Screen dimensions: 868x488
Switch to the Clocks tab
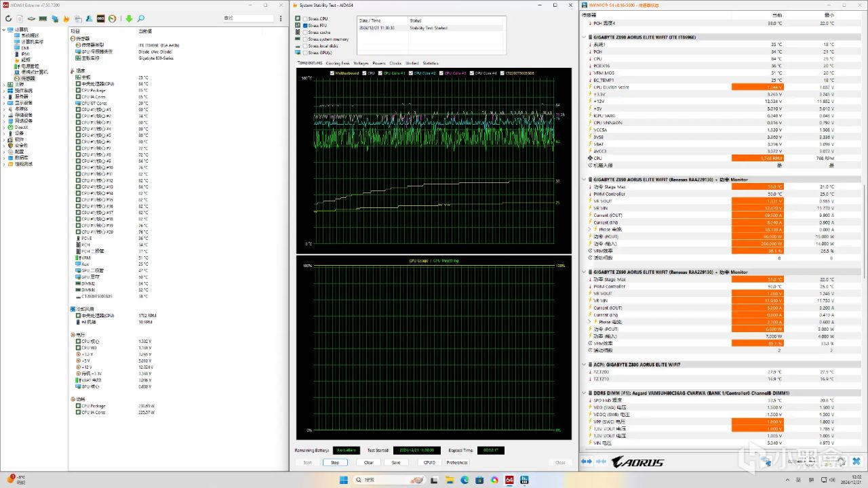[395, 63]
